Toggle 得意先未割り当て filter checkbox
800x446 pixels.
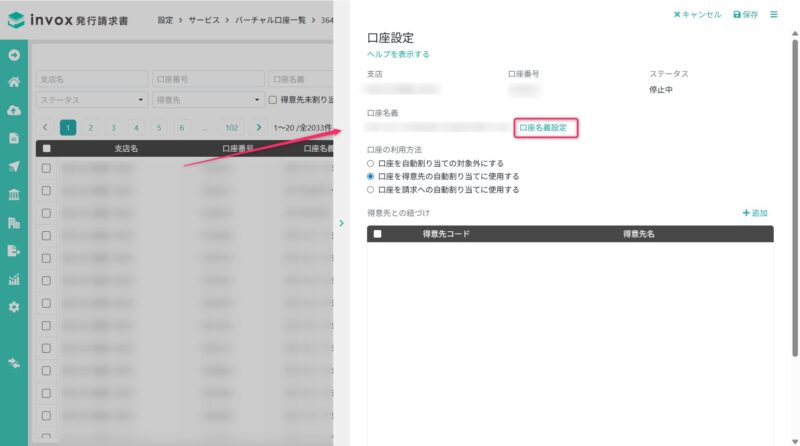pyautogui.click(x=273, y=100)
